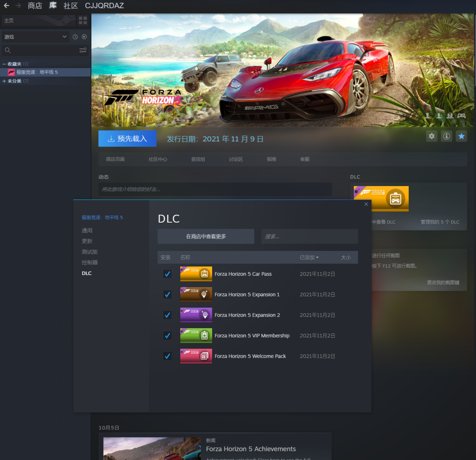Click 在商店中查看更多 button
Image resolution: width=476 pixels, height=460 pixels.
[x=206, y=236]
